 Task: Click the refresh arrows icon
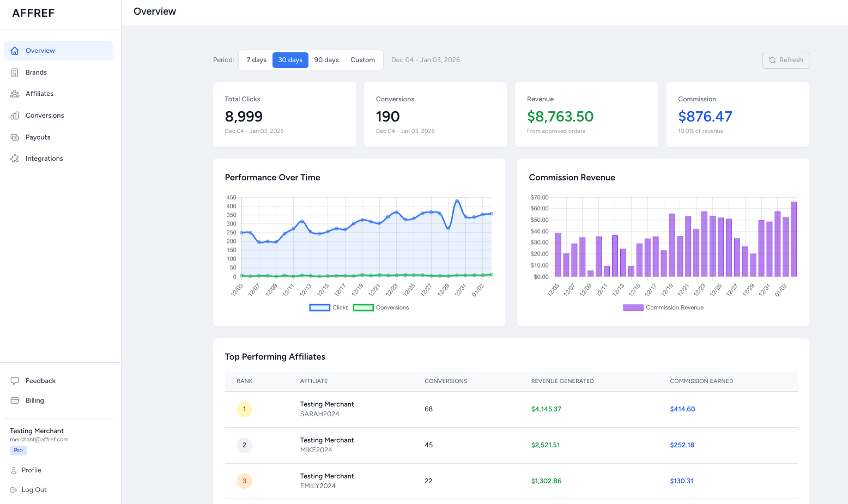pos(772,60)
